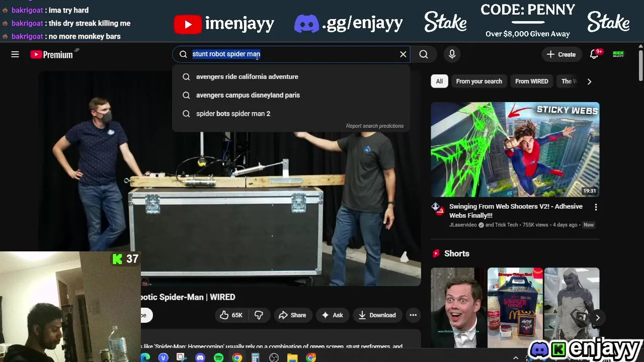Open more actions three-dot menu
The image size is (644, 362).
[x=413, y=315]
